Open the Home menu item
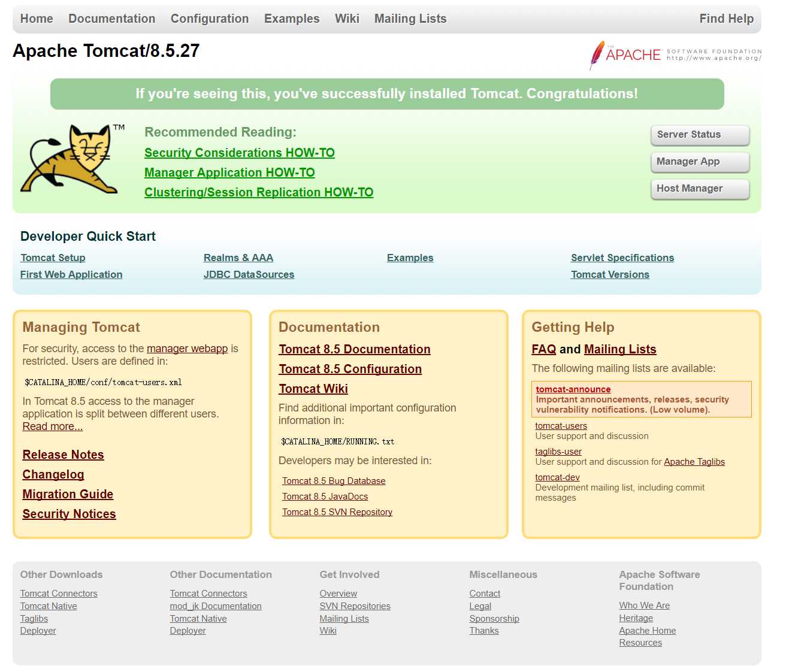This screenshot has height=672, width=786. coord(37,19)
